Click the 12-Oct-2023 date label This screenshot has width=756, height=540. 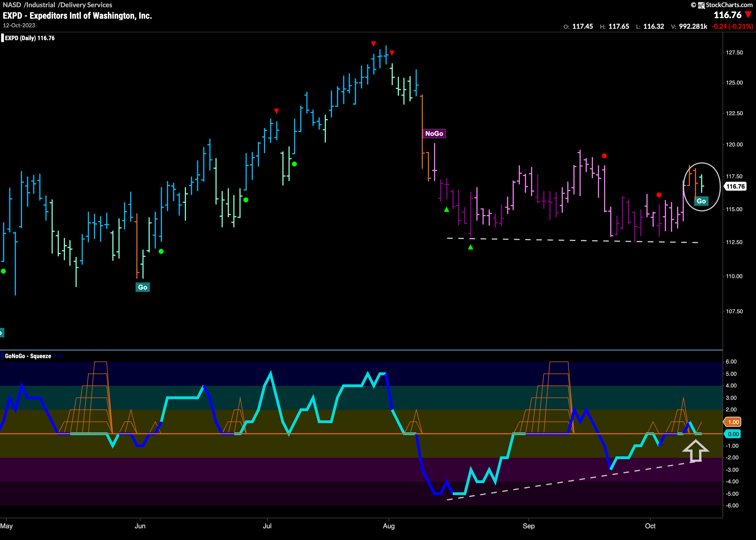click(x=19, y=25)
